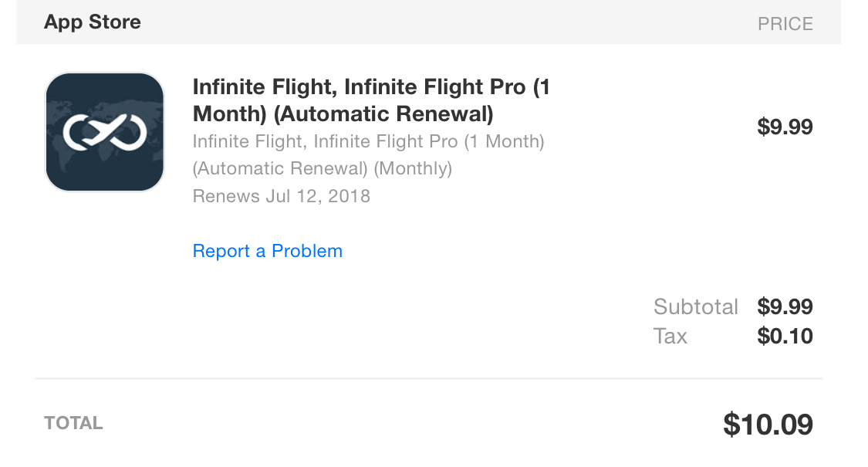Click the TOTAL label
The width and height of the screenshot is (868, 467).
click(x=73, y=423)
